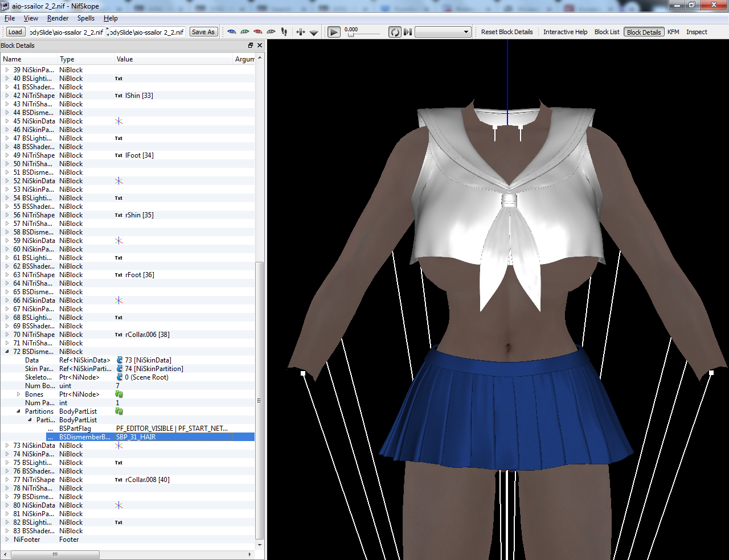Click the Load button
This screenshot has height=560, width=729.
(15, 32)
